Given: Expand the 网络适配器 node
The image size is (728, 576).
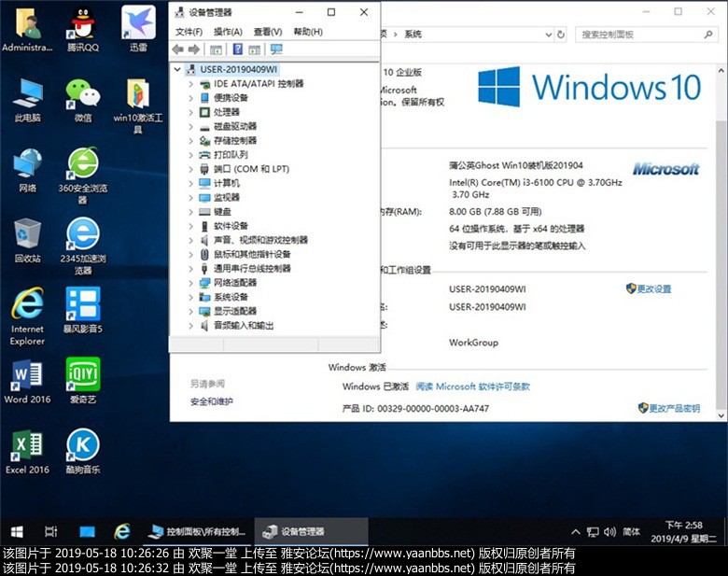Looking at the screenshot, I should point(190,284).
